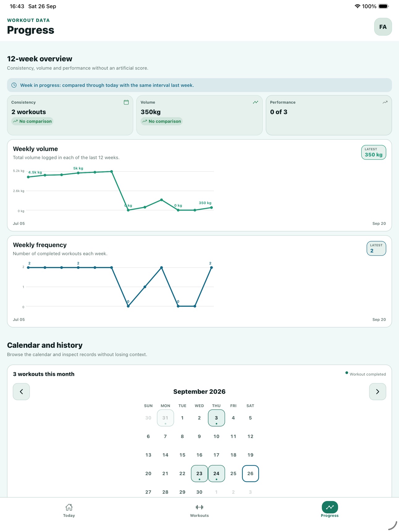Tap the house icon for Today
Image resolution: width=399 pixels, height=532 pixels.
tap(69, 507)
